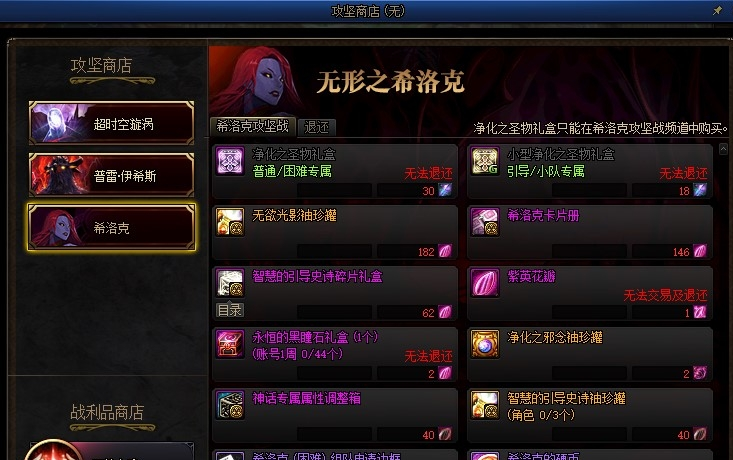Select the 净化之邪念袖珍罐 item icon

tap(485, 344)
